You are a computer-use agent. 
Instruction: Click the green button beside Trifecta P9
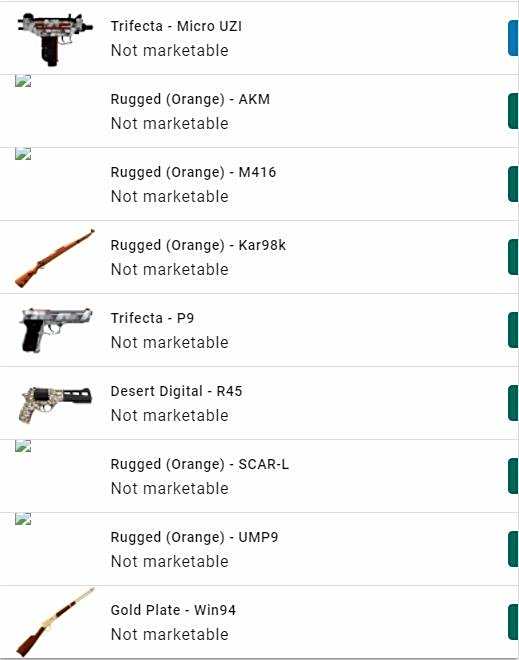[x=514, y=330]
